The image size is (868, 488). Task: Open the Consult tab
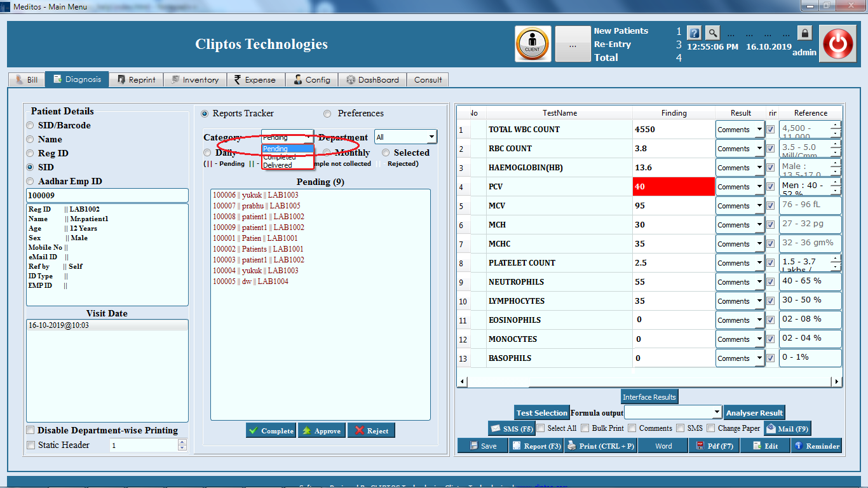(x=428, y=79)
